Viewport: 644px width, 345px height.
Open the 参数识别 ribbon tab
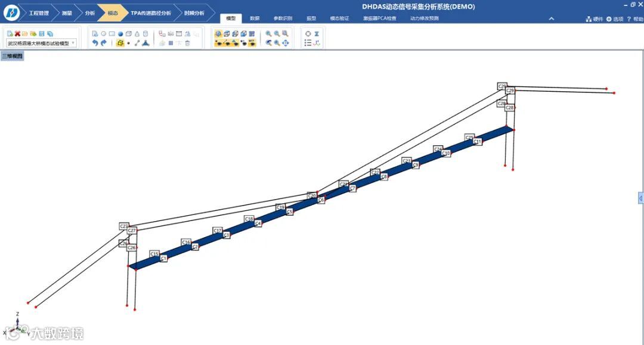tap(283, 18)
